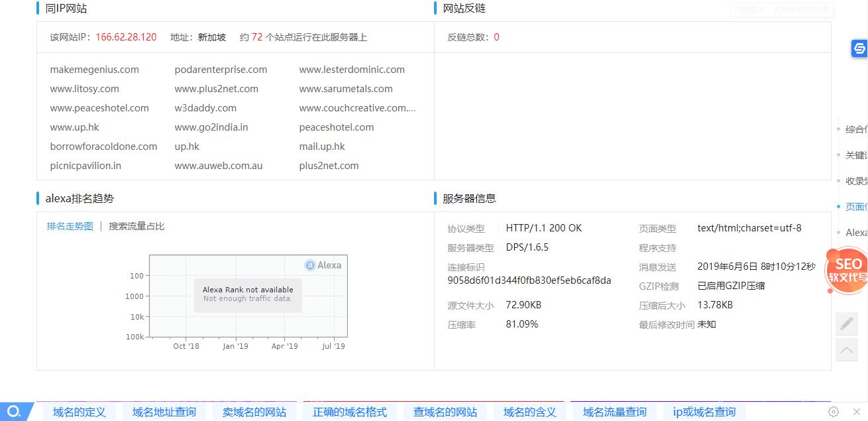The height and width of the screenshot is (421, 868).
Task: Open www.plus2net.com link
Action: tap(216, 89)
